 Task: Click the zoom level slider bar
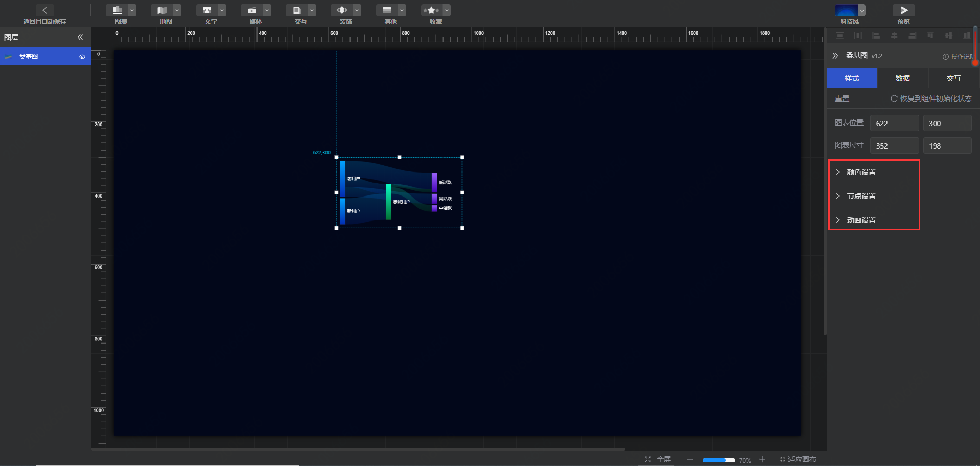(718, 460)
